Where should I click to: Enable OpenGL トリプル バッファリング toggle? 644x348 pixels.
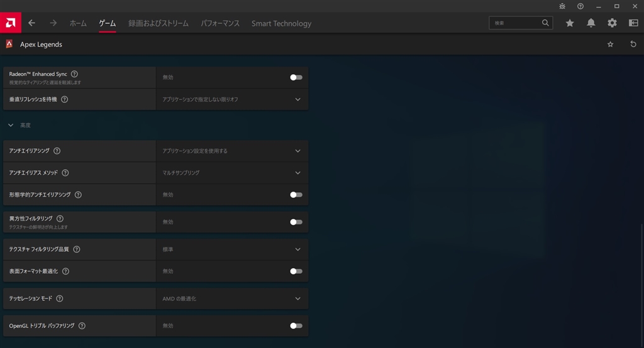[296, 326]
